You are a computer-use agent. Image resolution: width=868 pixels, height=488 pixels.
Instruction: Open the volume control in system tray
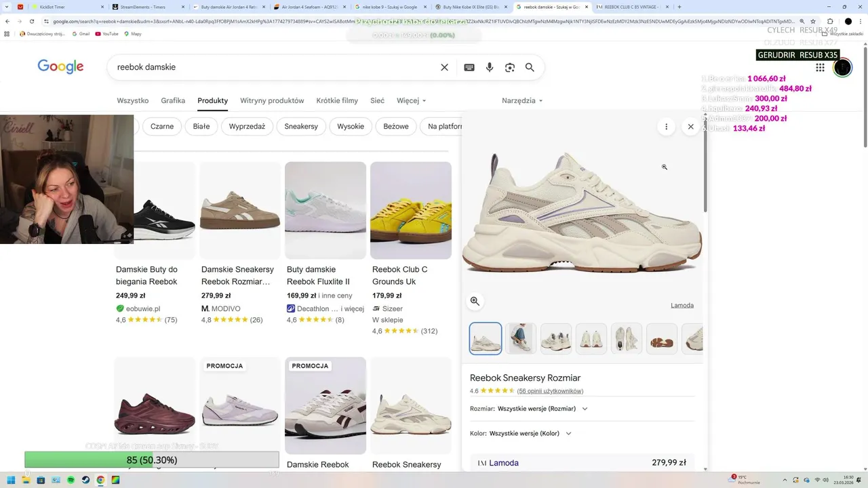tap(826, 480)
